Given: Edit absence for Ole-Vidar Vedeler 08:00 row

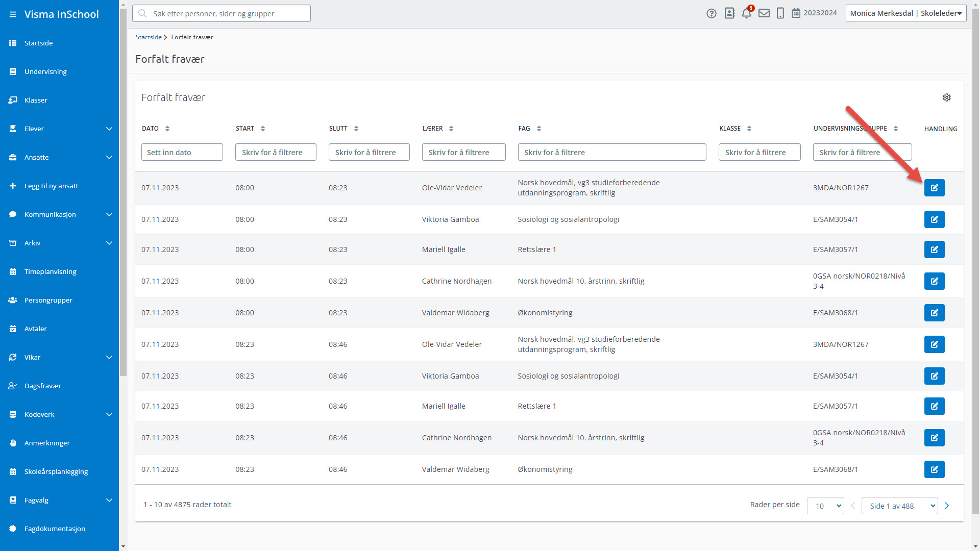Looking at the screenshot, I should click(934, 188).
